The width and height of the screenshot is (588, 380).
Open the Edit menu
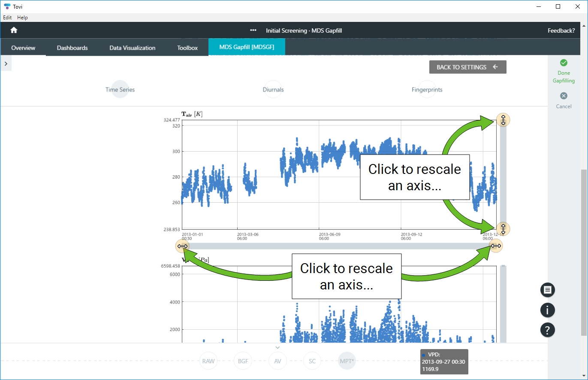[x=7, y=18]
